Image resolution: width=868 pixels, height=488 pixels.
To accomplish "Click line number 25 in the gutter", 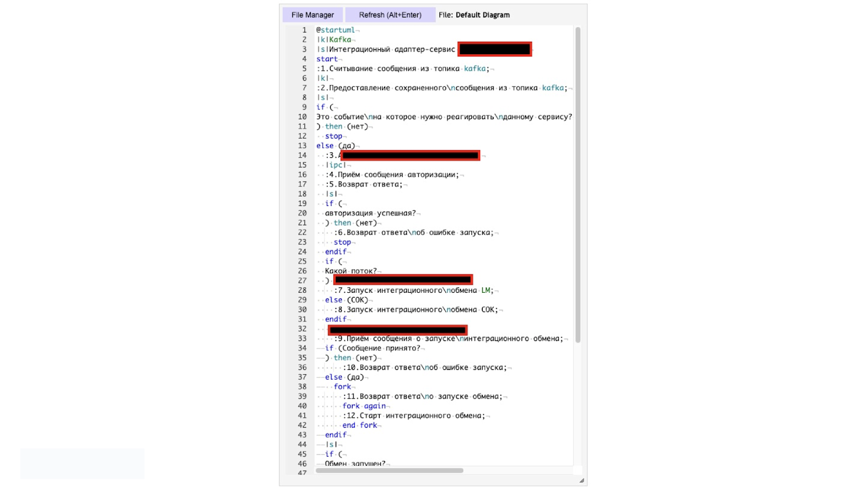I will pos(302,262).
